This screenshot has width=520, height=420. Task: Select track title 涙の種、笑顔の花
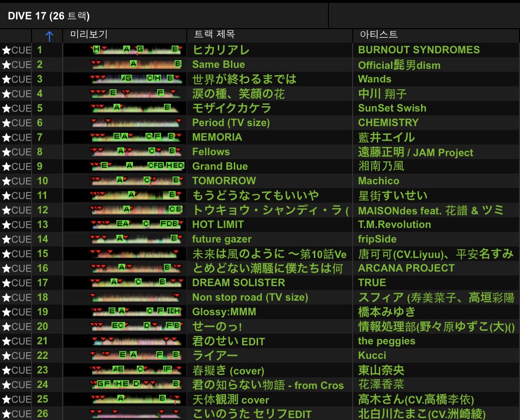tap(239, 94)
